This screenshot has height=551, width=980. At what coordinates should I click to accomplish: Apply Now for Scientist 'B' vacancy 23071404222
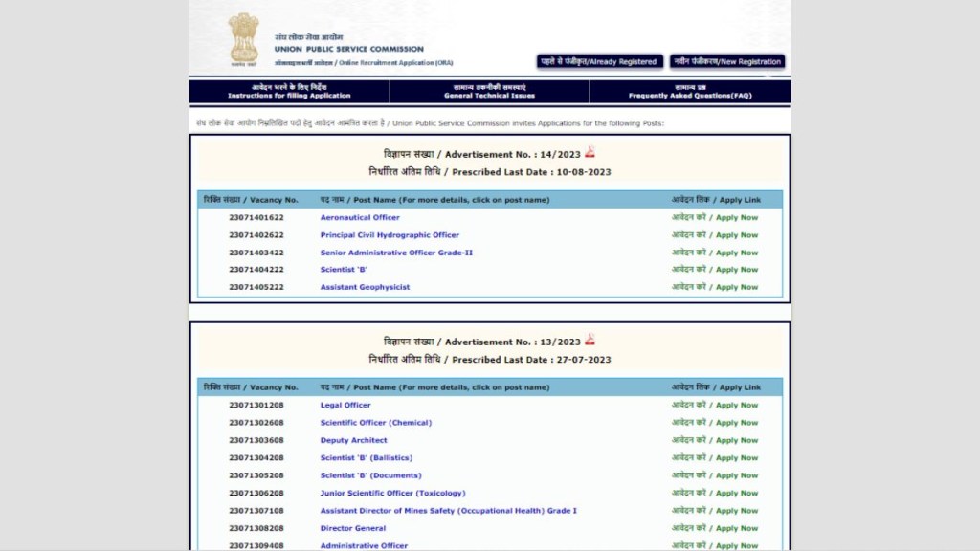point(715,270)
